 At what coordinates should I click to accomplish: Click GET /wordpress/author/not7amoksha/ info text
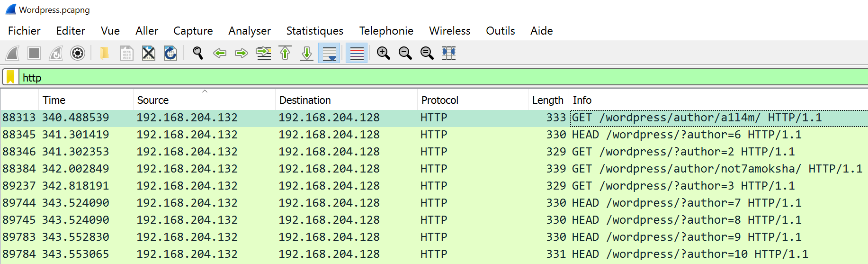coord(717,169)
